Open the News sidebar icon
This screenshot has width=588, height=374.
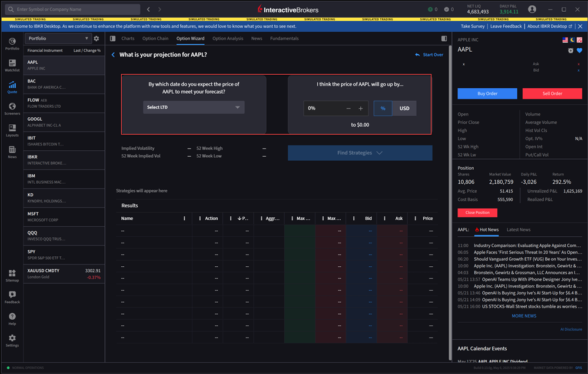tap(12, 152)
